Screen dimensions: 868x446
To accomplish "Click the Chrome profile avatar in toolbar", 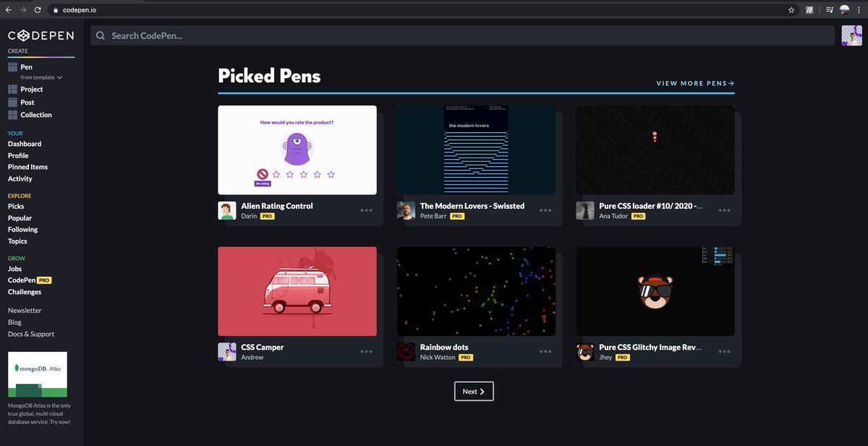I will 844,10.
